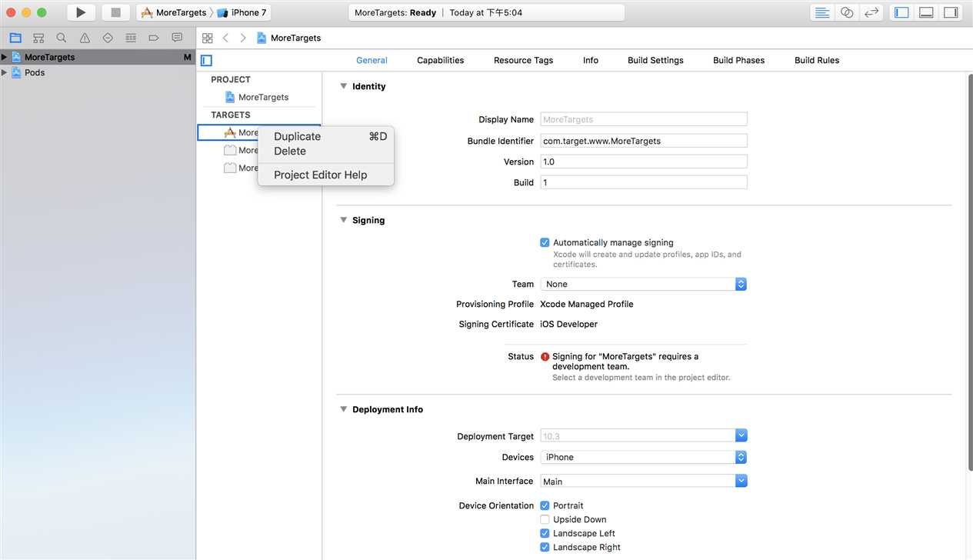Expand MoreTargets project in navigator
This screenshot has height=560, width=973.
click(x=5, y=57)
